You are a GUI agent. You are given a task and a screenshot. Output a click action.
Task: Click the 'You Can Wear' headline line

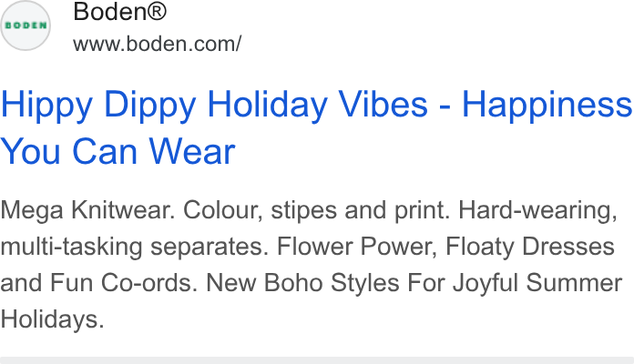(x=118, y=151)
